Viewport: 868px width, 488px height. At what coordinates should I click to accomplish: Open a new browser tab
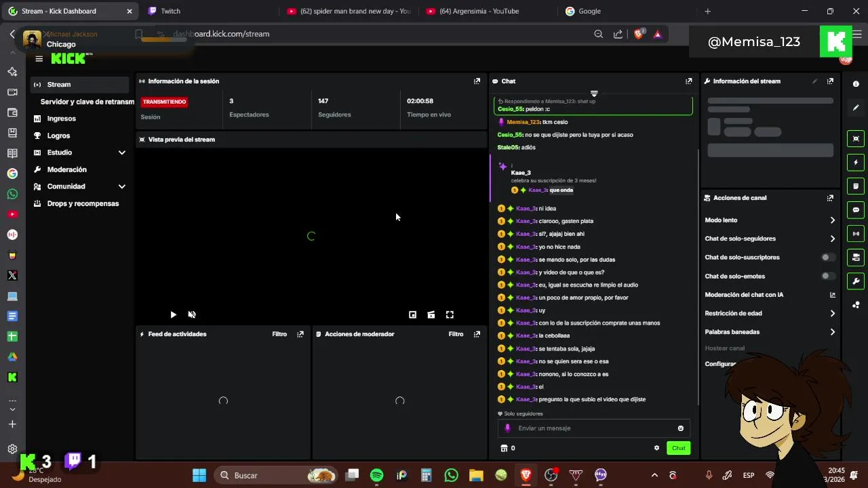point(707,11)
